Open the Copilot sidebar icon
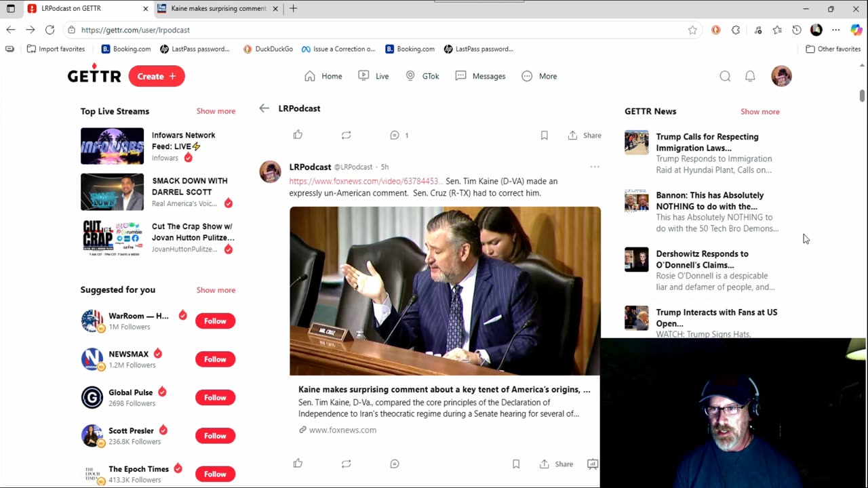Viewport: 868px width, 488px height. click(856, 30)
